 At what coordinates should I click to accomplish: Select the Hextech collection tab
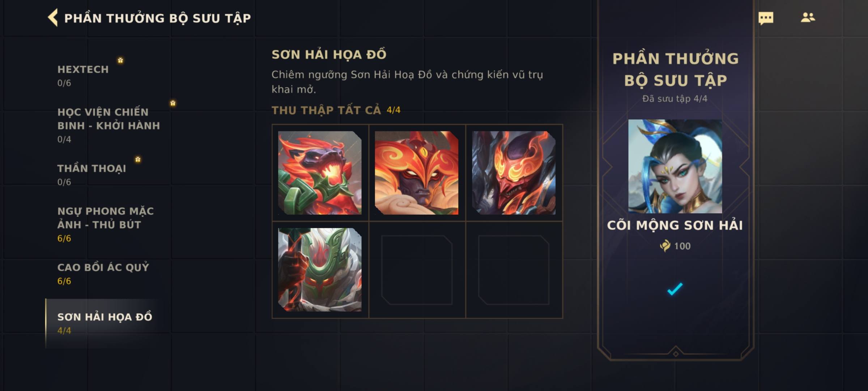click(x=83, y=76)
